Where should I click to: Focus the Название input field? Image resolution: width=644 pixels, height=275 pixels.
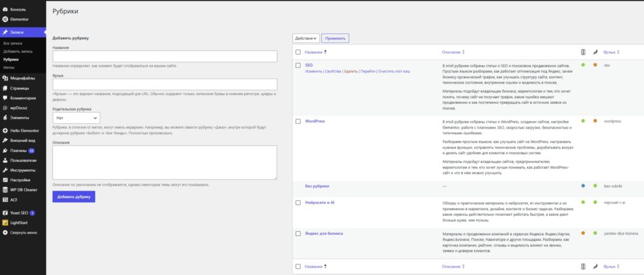(x=165, y=56)
